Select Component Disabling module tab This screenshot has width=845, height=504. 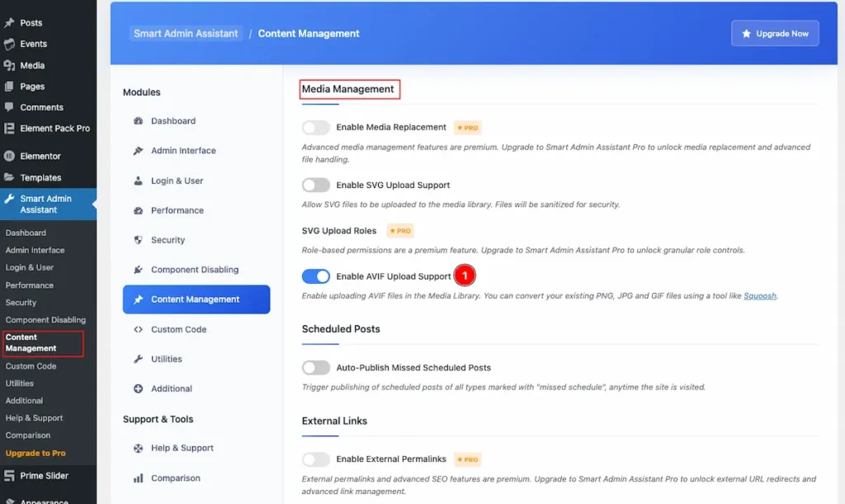tap(196, 269)
